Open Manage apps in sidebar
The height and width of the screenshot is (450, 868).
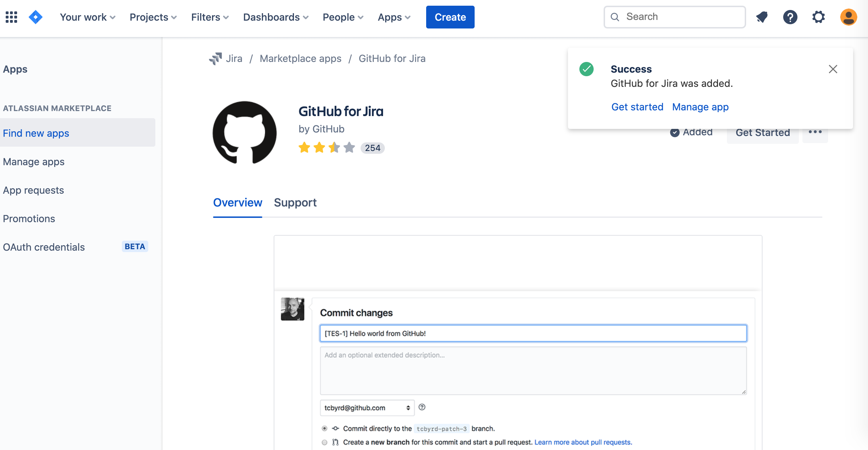pyautogui.click(x=34, y=162)
